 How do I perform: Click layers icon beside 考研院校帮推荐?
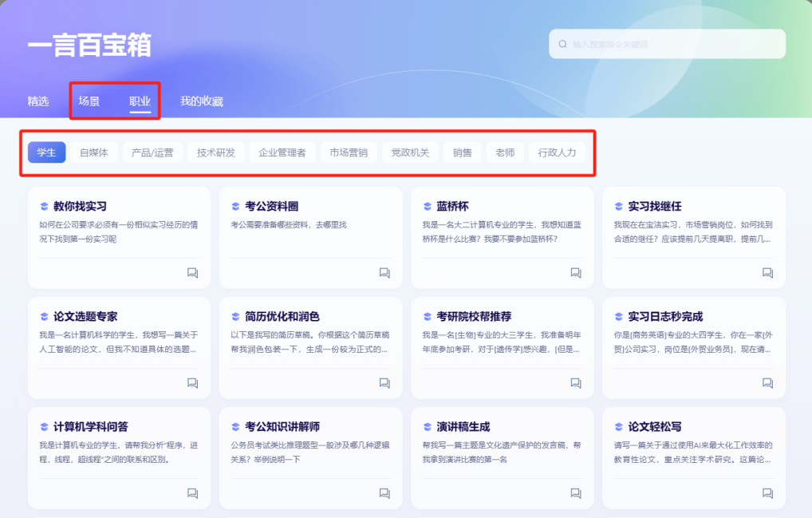[x=428, y=317]
